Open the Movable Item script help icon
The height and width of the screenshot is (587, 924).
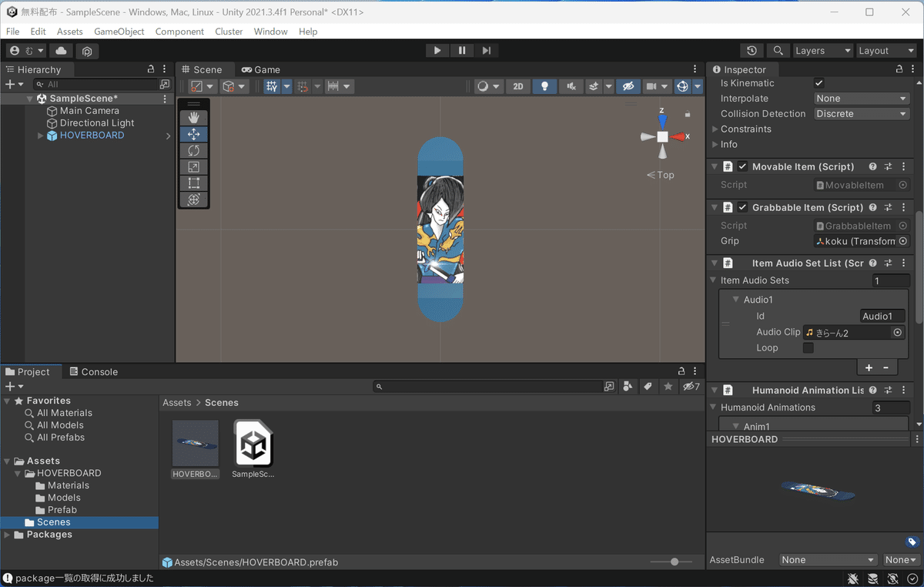coord(872,166)
